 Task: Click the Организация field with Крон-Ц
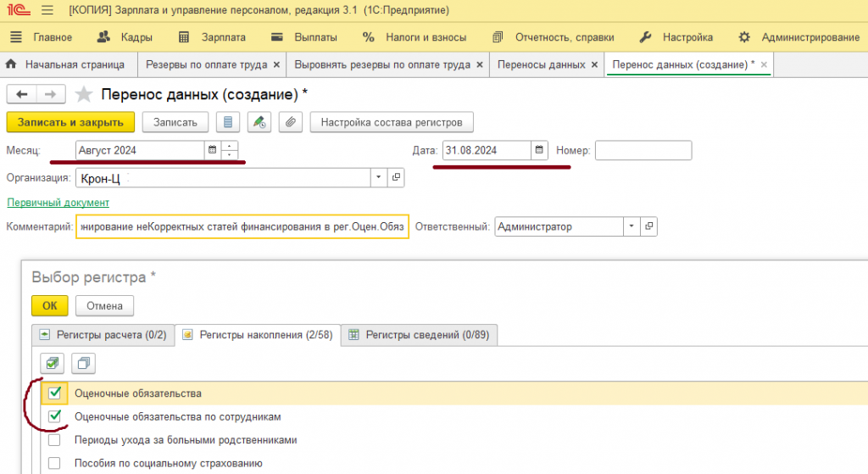[x=223, y=178]
